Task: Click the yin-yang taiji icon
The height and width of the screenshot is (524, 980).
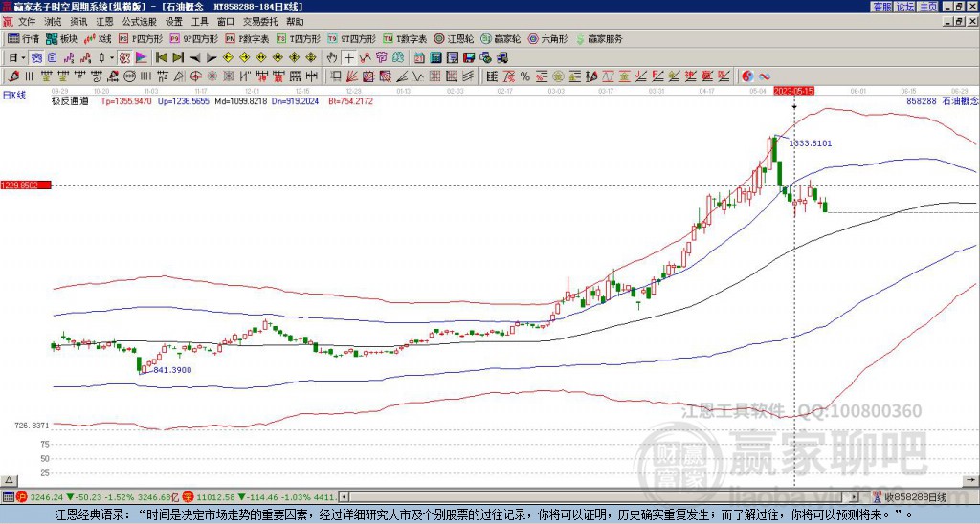Action: (x=747, y=76)
